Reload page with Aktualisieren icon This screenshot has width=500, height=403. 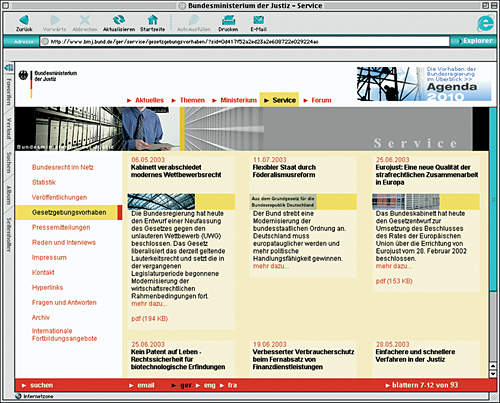[119, 20]
